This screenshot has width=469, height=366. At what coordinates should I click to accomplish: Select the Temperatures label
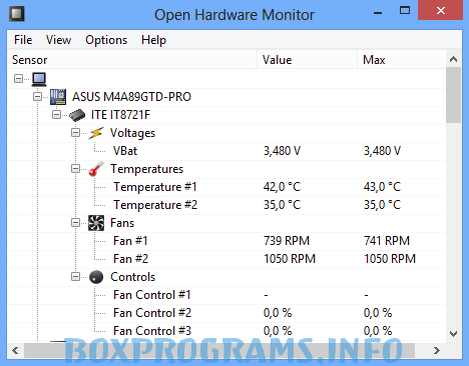[x=147, y=169]
